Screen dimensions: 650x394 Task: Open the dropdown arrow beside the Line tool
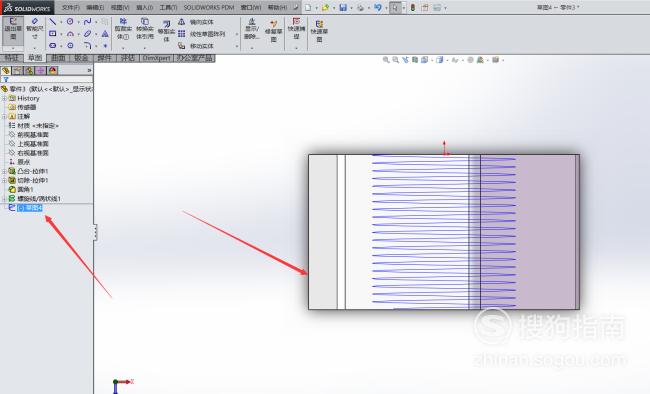point(61,22)
